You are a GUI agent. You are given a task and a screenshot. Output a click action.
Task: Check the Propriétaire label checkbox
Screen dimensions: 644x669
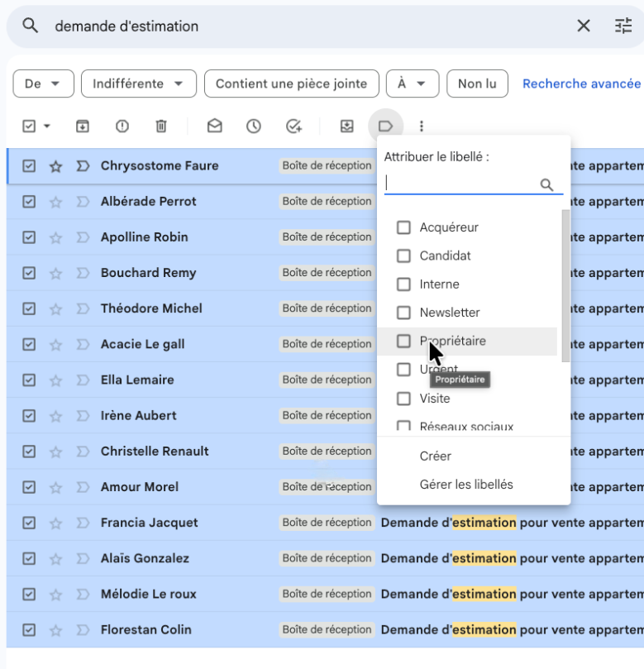click(403, 341)
